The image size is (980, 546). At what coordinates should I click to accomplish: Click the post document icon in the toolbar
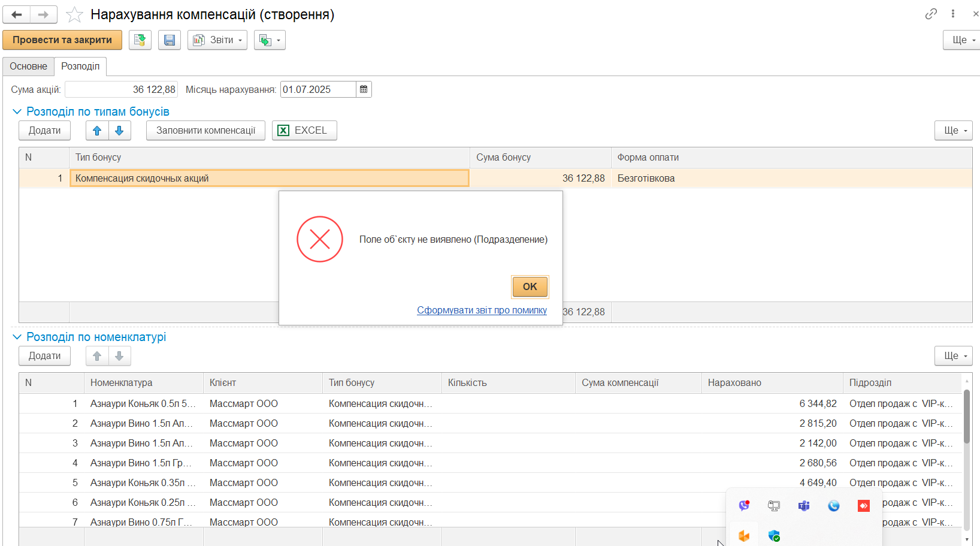click(x=140, y=40)
